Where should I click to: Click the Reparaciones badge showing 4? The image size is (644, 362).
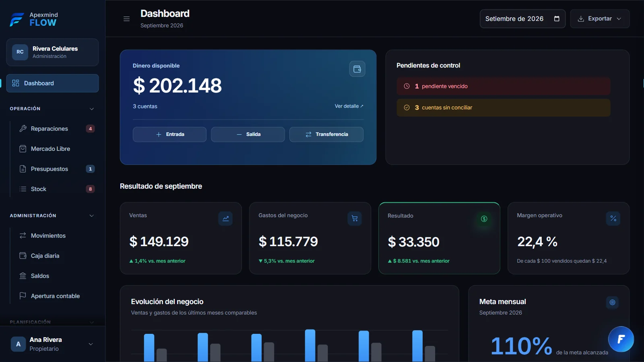(90, 129)
